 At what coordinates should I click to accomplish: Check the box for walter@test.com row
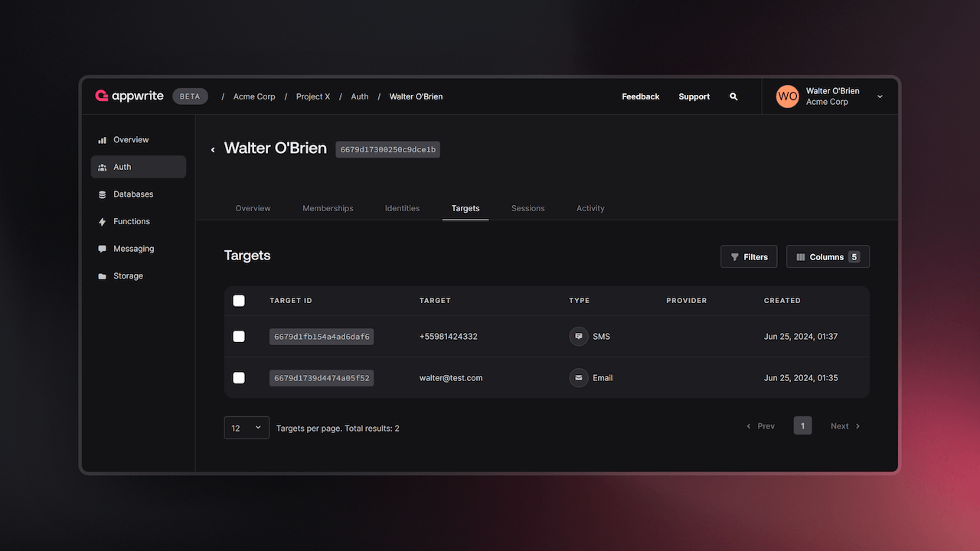pos(239,378)
